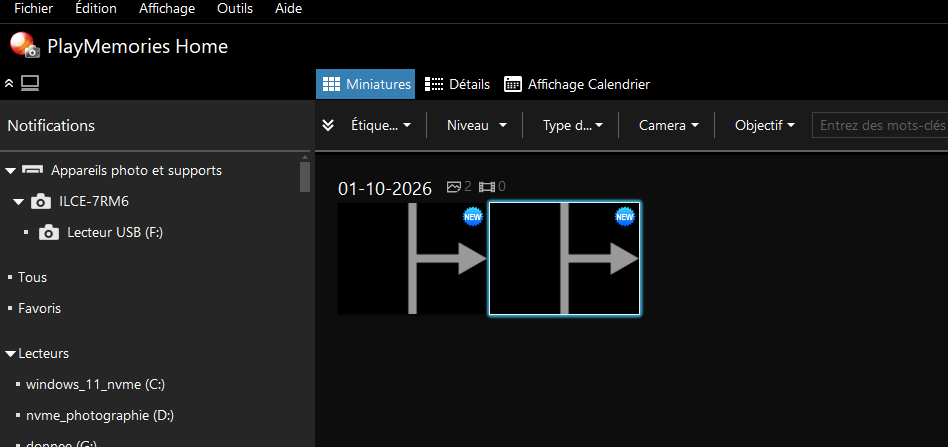Select the Lecteurs section label
The width and height of the screenshot is (948, 447).
[x=44, y=353]
